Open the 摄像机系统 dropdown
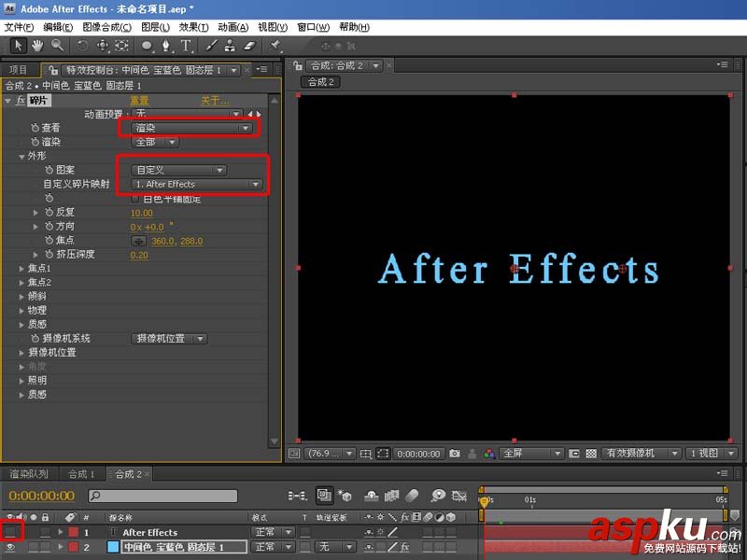747x560 pixels. (x=169, y=339)
